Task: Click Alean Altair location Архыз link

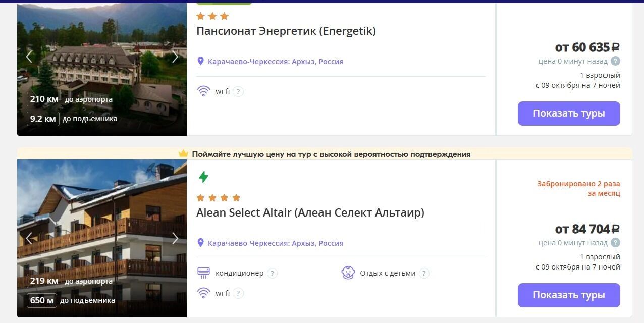Action: coord(304,243)
